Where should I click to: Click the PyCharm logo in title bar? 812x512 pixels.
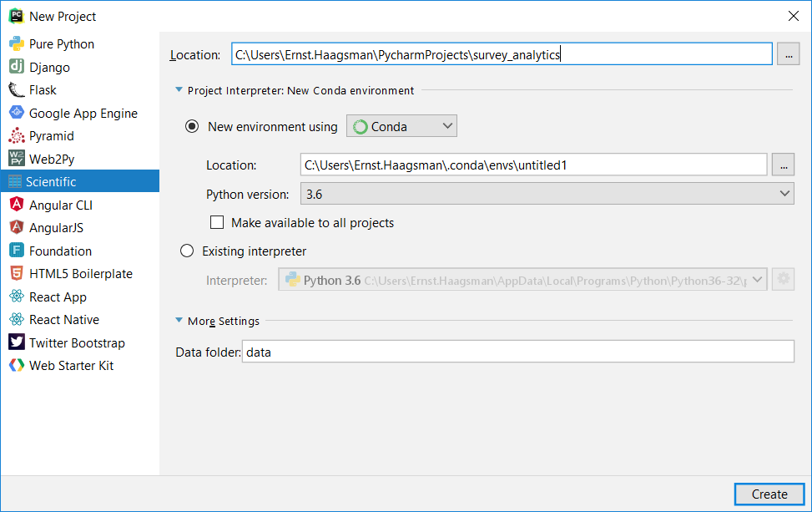pyautogui.click(x=16, y=16)
